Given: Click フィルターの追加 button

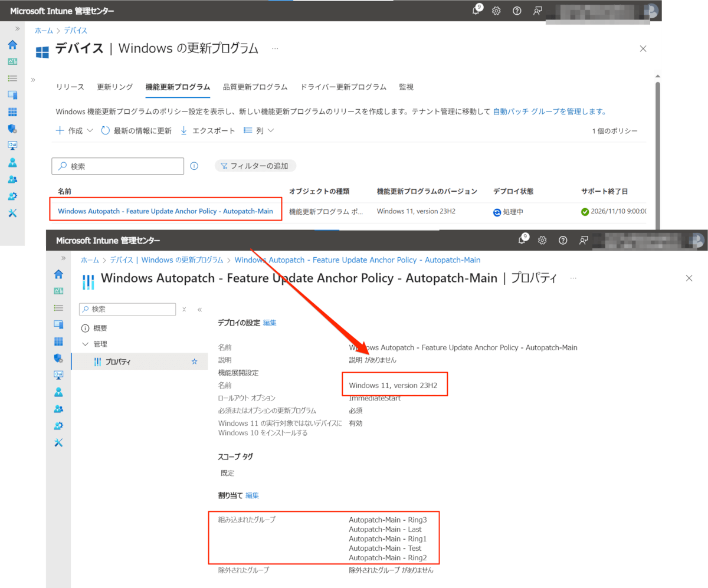Looking at the screenshot, I should point(255,166).
